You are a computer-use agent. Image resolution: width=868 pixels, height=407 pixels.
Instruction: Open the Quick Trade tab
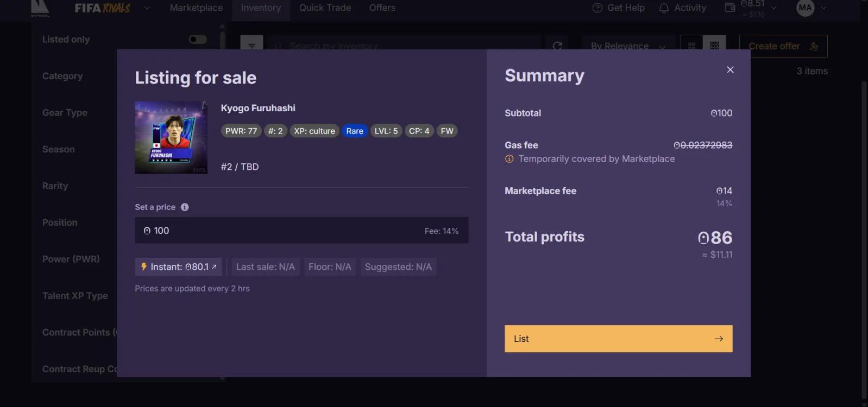click(x=325, y=8)
